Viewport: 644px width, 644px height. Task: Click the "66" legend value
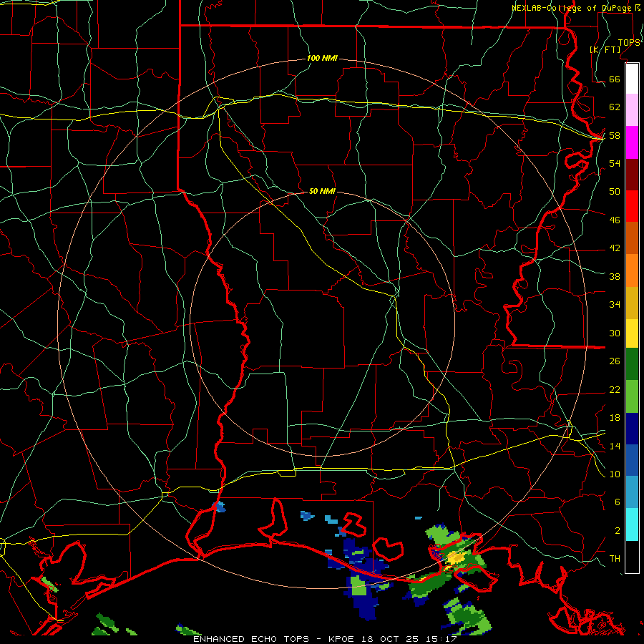tap(615, 79)
